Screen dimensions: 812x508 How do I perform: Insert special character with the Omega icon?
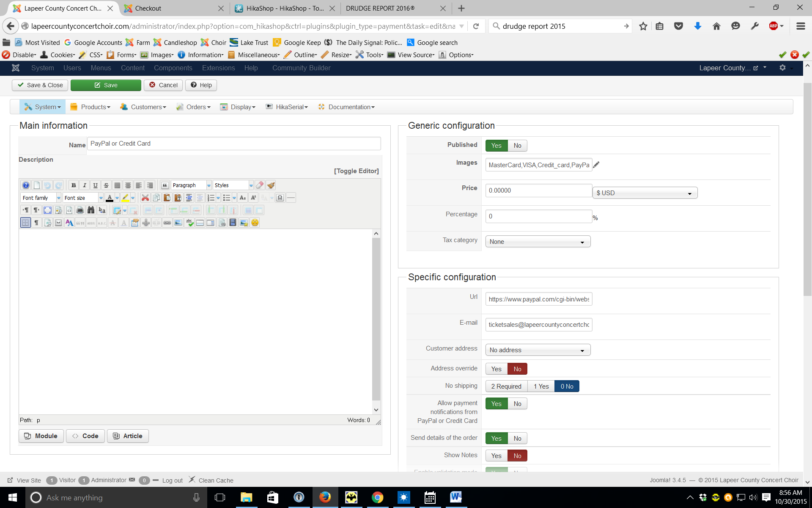[280, 198]
